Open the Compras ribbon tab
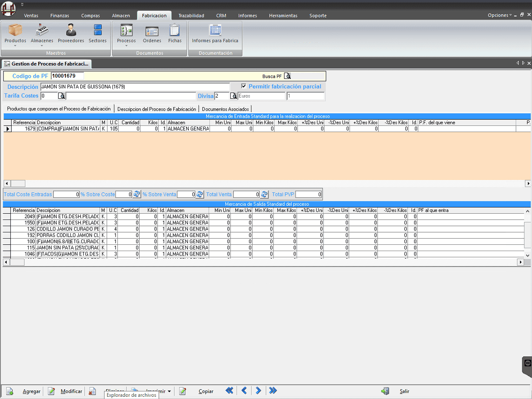The width and height of the screenshot is (532, 399). tap(91, 16)
